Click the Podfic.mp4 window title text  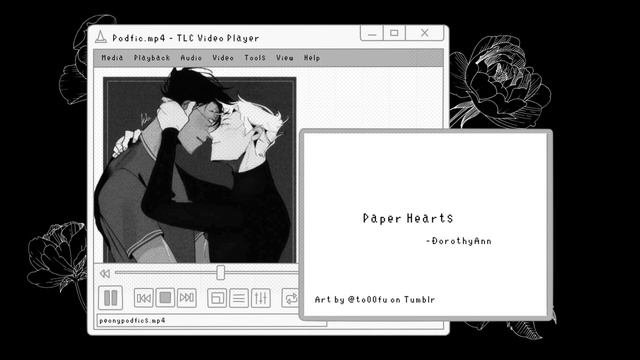click(x=185, y=38)
